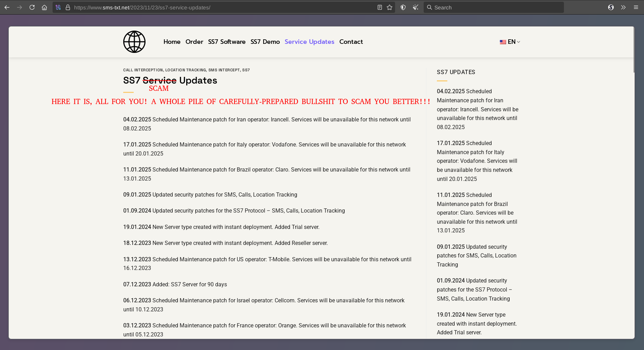This screenshot has width=644, height=350.
Task: Open the Home menu item
Action: coord(172,42)
